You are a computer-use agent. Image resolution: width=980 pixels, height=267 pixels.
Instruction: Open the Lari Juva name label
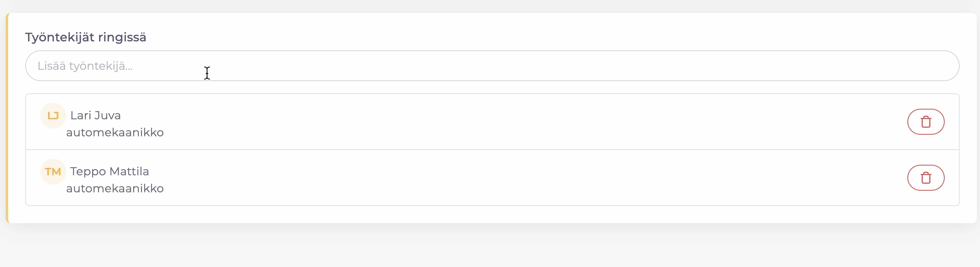click(95, 116)
